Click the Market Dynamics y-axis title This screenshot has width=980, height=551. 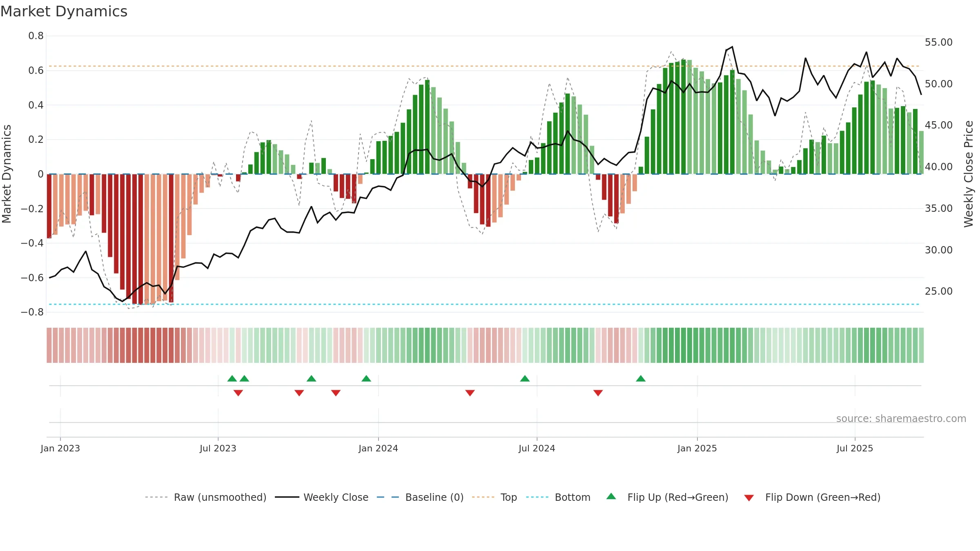(x=7, y=174)
